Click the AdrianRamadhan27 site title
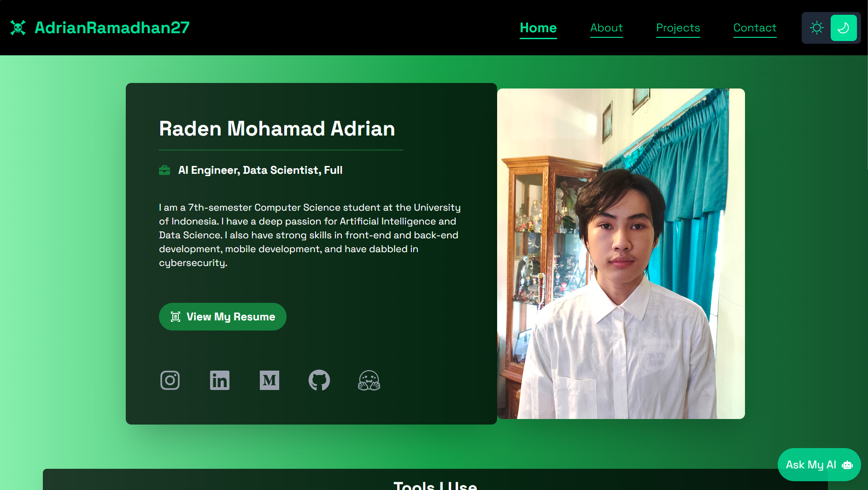The width and height of the screenshot is (868, 490). [x=112, y=27]
